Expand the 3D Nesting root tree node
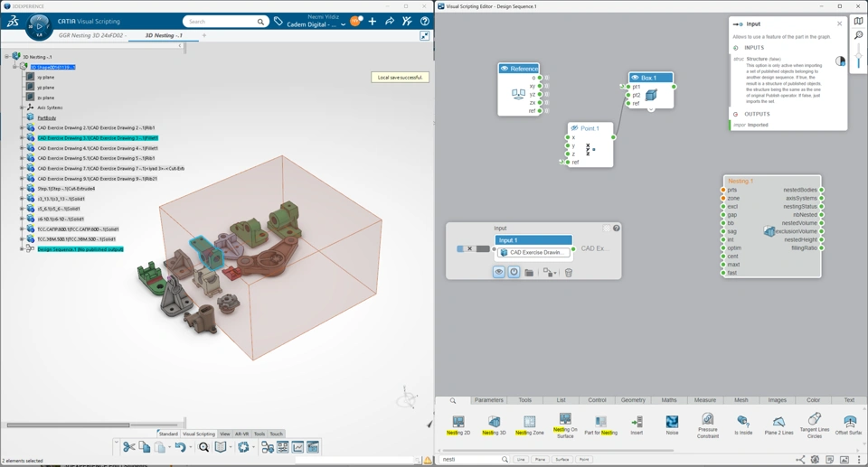The image size is (868, 467). click(7, 56)
